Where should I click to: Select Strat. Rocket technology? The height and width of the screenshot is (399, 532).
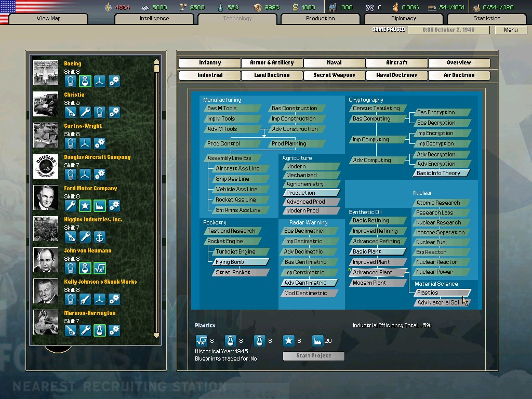[241, 272]
